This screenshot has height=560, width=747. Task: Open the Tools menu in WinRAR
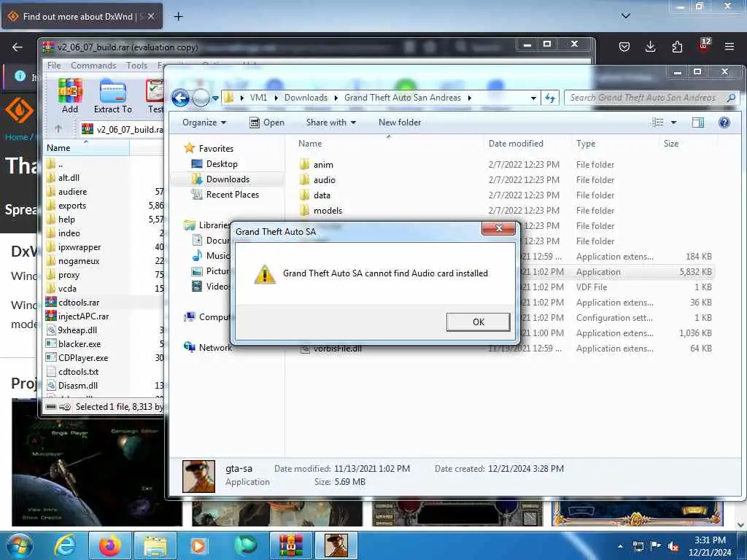tap(136, 65)
